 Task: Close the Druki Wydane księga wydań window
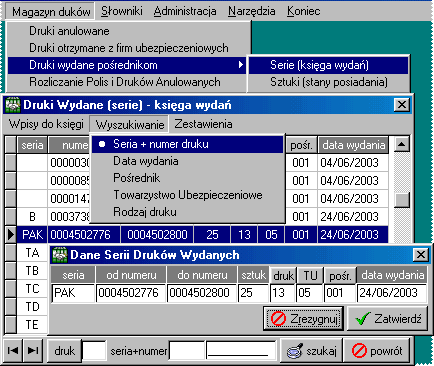(402, 105)
